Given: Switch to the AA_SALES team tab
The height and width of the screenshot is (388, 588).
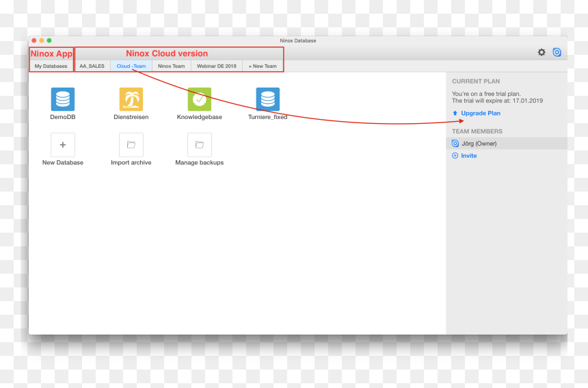Looking at the screenshot, I should tap(92, 66).
